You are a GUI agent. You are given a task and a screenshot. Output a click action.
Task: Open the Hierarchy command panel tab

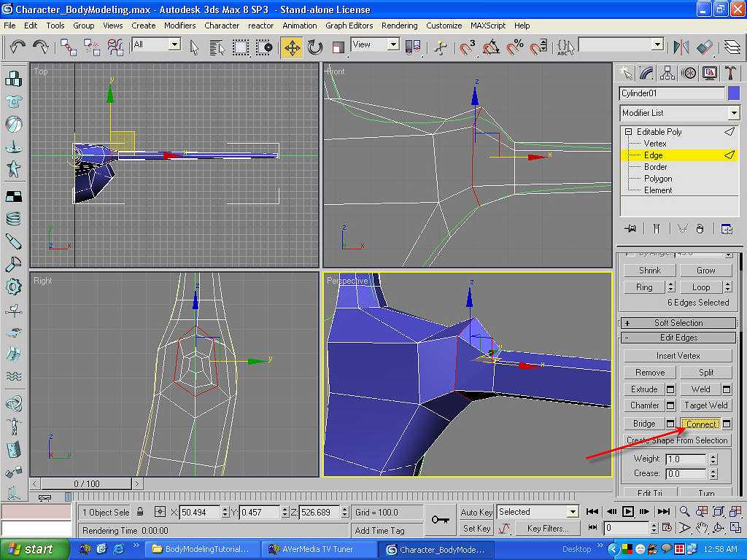click(x=667, y=73)
